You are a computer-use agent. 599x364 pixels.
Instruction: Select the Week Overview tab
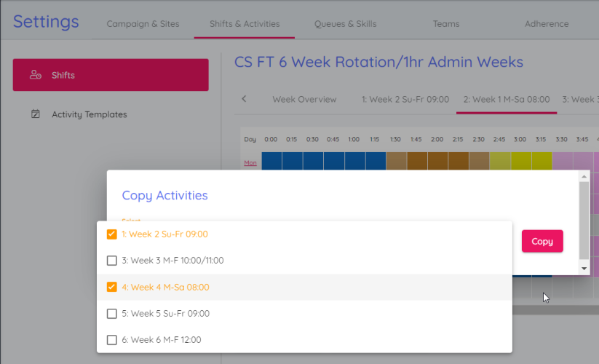(304, 99)
